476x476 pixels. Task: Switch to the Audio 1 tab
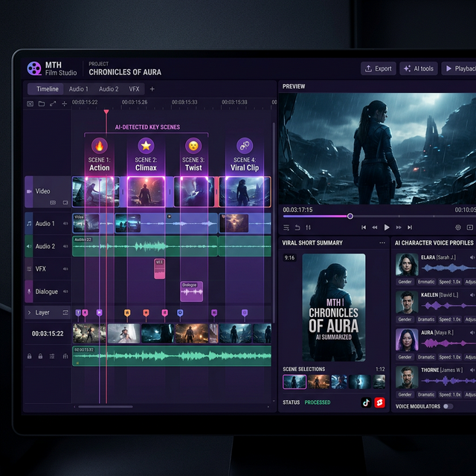tap(79, 89)
